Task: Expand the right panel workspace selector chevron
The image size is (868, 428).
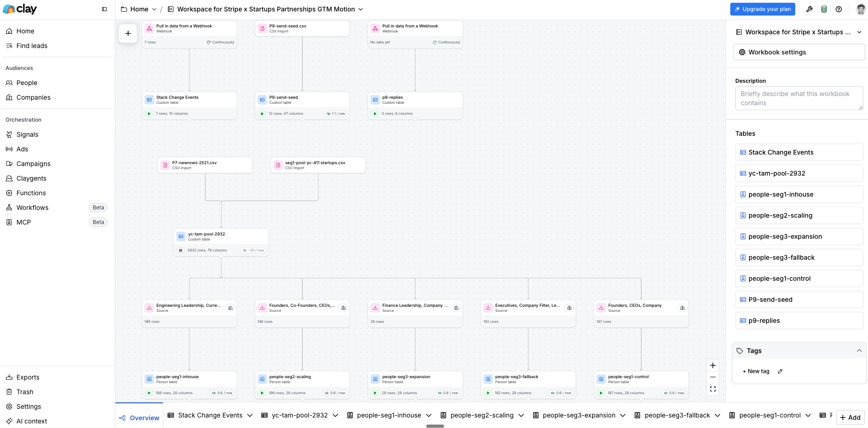Action: pos(859,32)
